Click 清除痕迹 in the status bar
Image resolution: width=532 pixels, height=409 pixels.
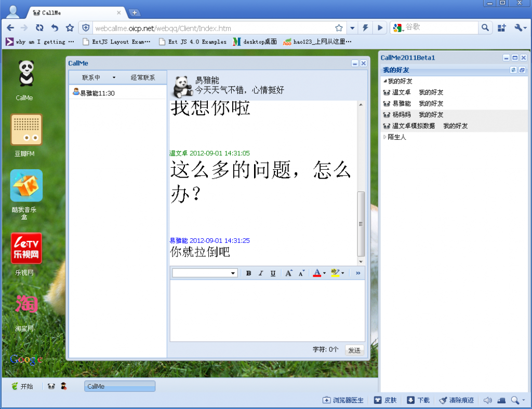tap(456, 400)
